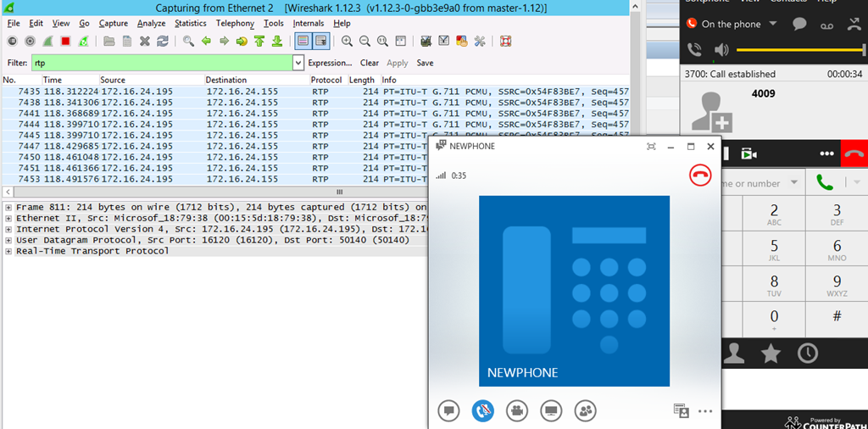Reset packet text zoom to 100%
Viewport: 868px width, 429px height.
point(382,41)
